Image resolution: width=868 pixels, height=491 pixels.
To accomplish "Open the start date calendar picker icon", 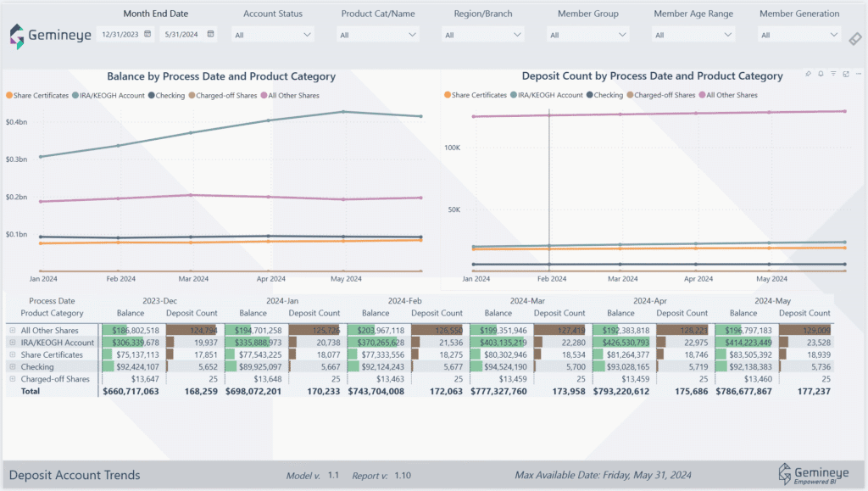I will [x=147, y=34].
